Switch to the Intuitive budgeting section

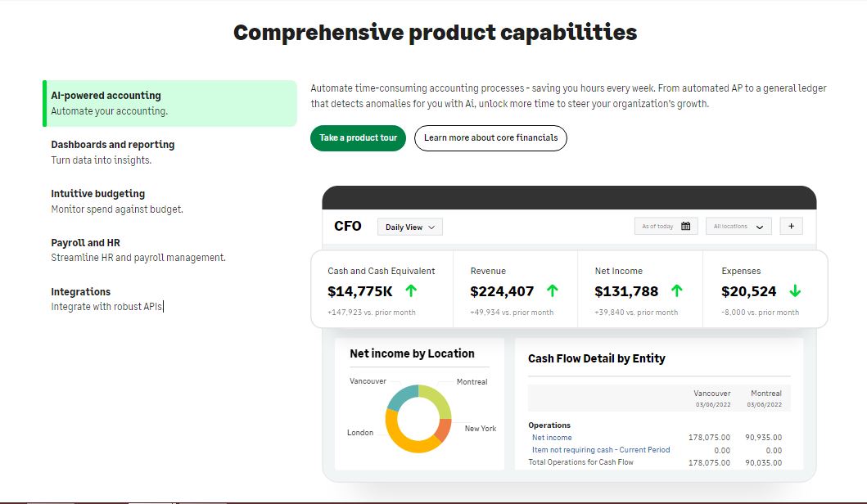pos(98,193)
